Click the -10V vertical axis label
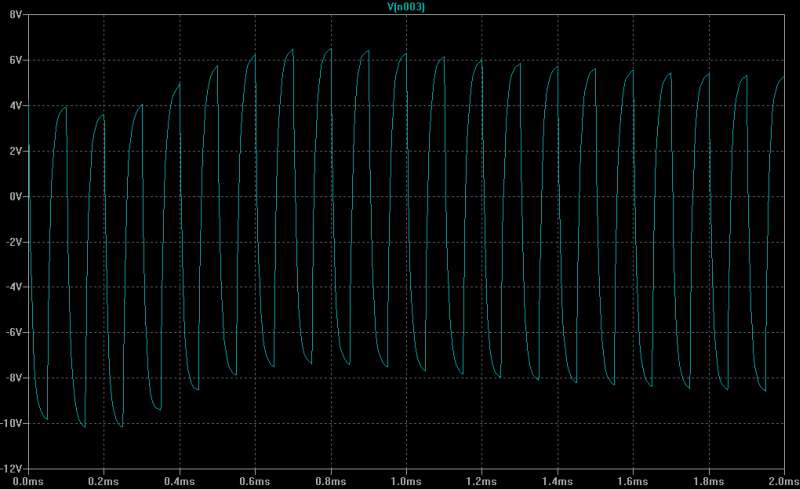The width and height of the screenshot is (800, 489). [12, 423]
